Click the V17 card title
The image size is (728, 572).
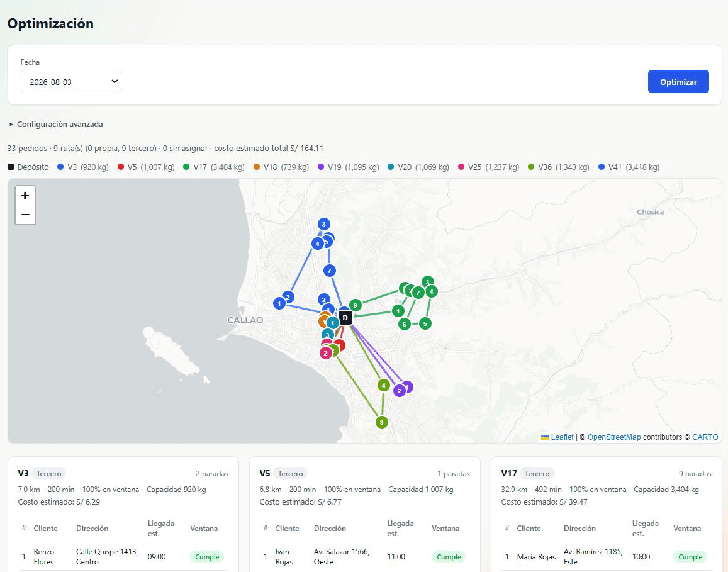pyautogui.click(x=509, y=473)
